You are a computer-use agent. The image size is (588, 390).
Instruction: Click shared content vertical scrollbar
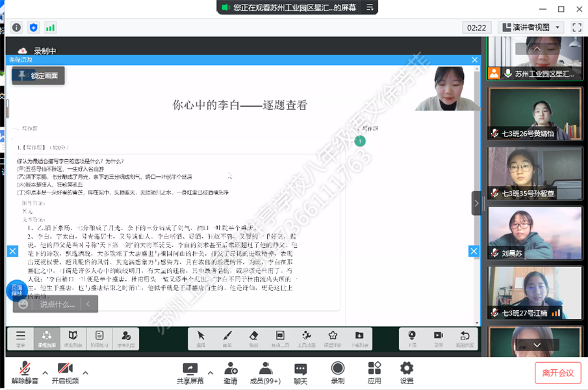pos(477,195)
